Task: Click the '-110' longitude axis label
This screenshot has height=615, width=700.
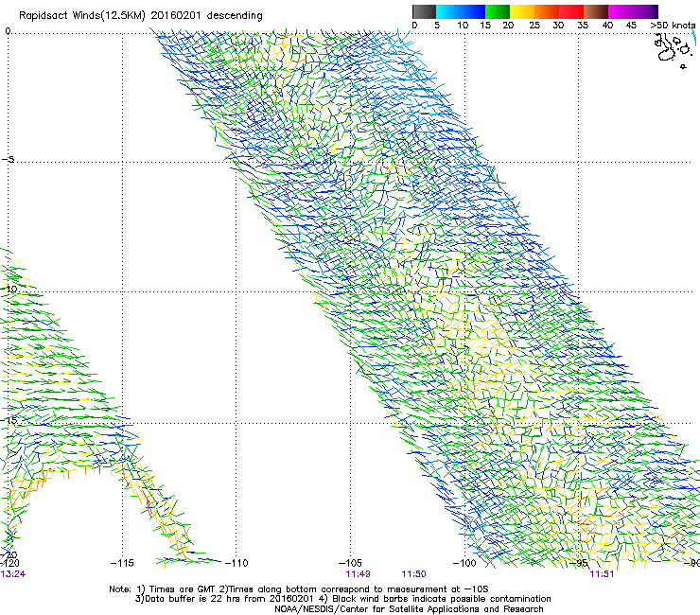Action: tap(236, 563)
